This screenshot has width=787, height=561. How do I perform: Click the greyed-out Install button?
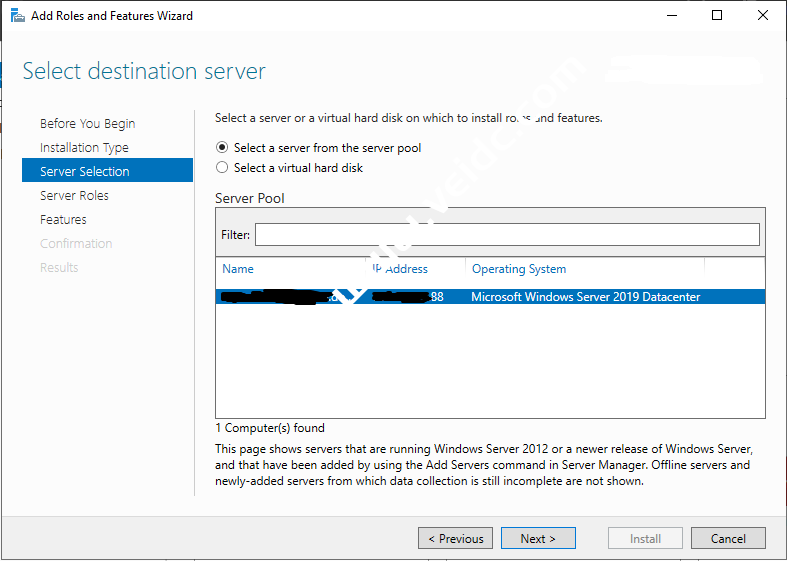tap(645, 539)
